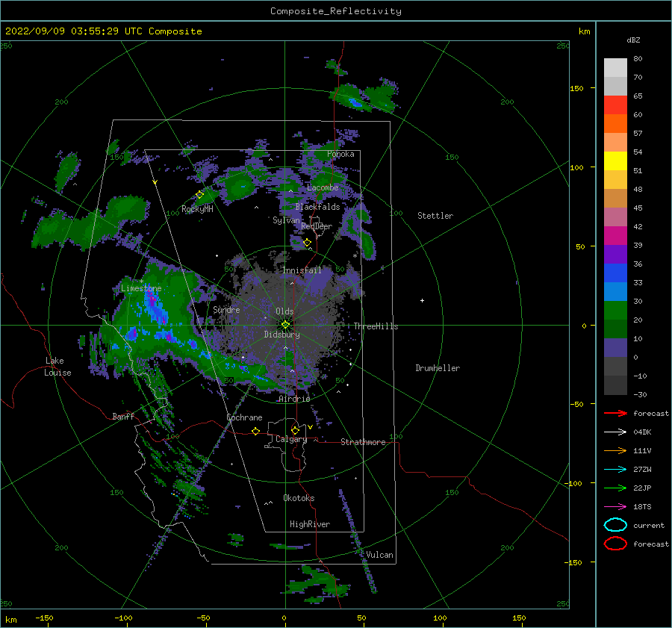
Task: Click the red forecast arrow in legend
Action: (615, 413)
